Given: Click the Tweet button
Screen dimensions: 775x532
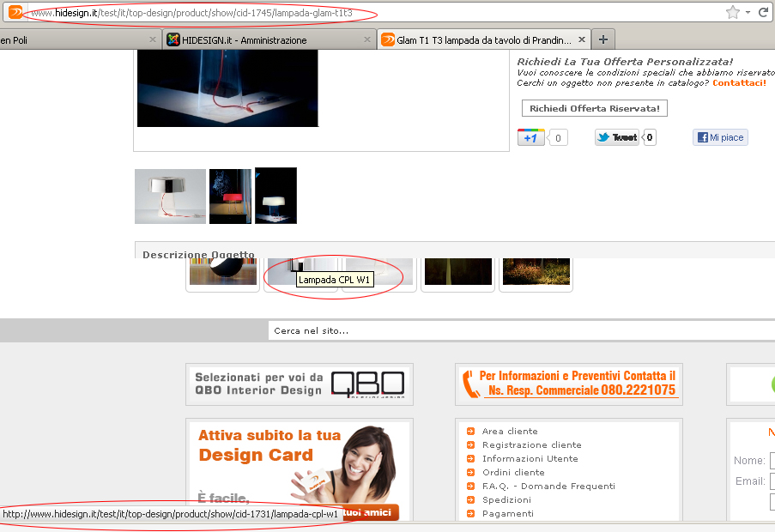Looking at the screenshot, I should point(617,137).
